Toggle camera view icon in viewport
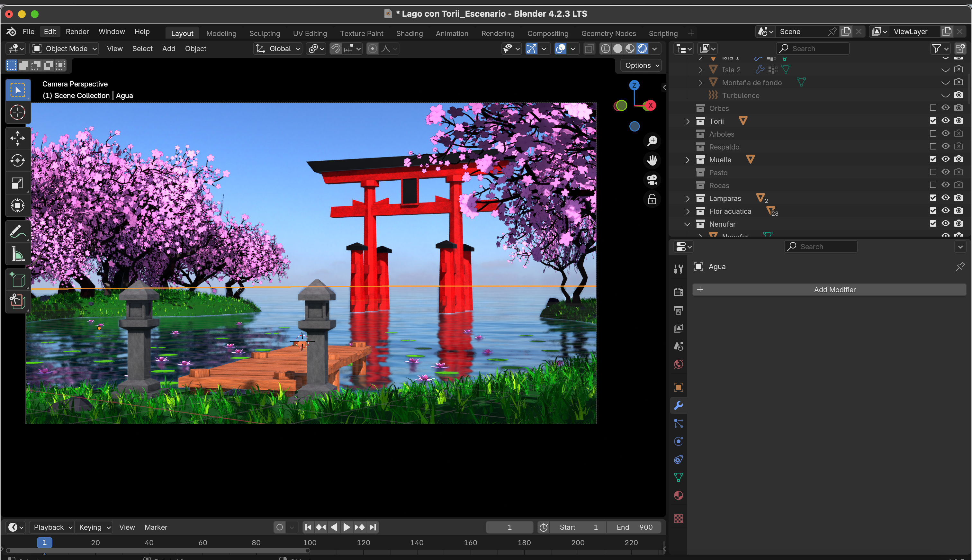 (652, 180)
